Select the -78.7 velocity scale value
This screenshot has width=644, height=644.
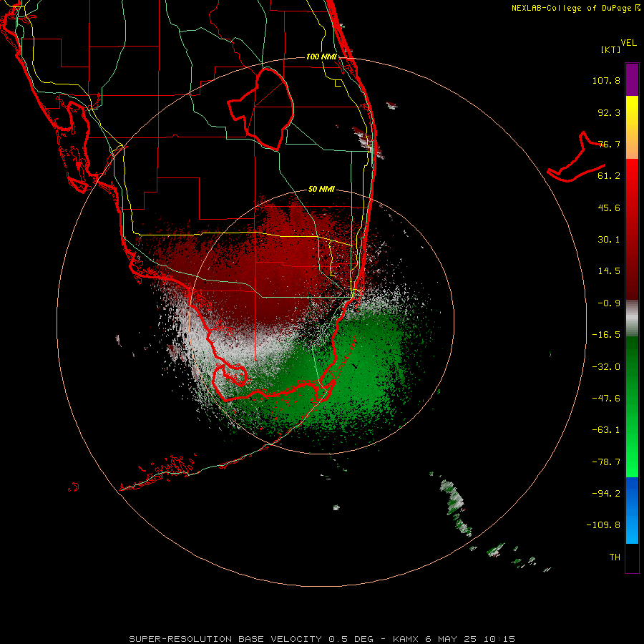(x=606, y=462)
